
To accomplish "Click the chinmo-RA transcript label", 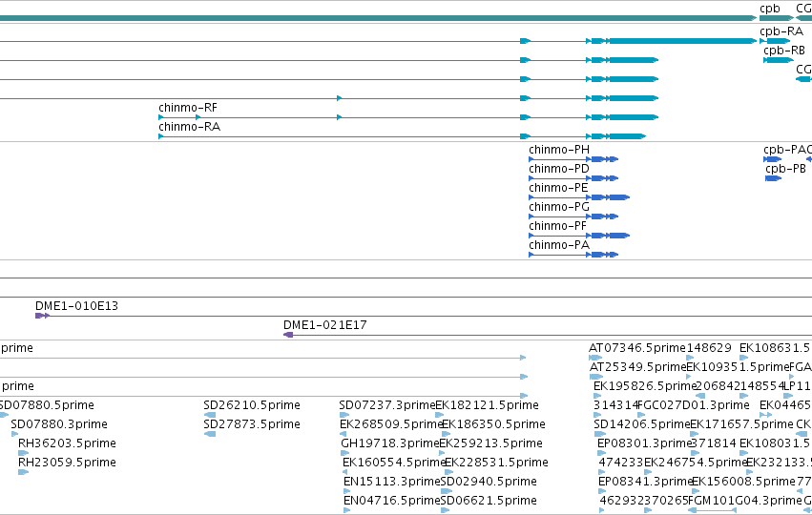I will [190, 127].
